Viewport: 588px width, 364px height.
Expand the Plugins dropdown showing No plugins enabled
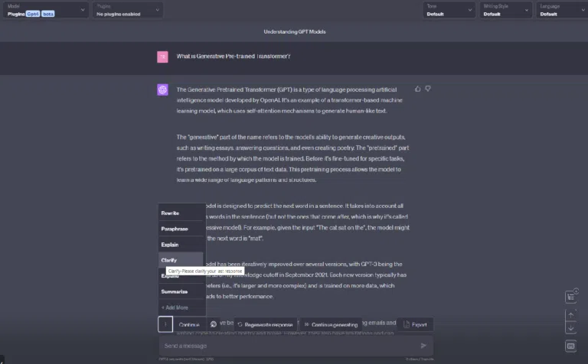[x=128, y=10]
